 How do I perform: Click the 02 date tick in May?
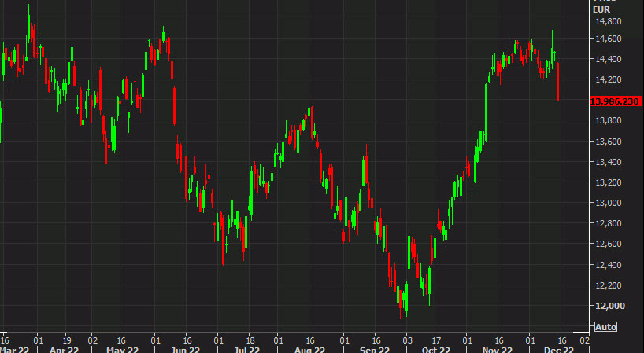pos(93,340)
